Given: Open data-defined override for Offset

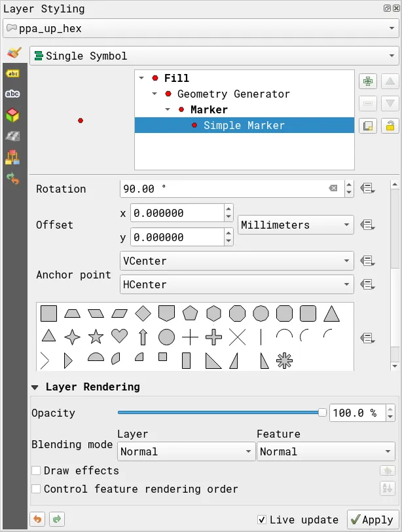Looking at the screenshot, I should coord(367,225).
